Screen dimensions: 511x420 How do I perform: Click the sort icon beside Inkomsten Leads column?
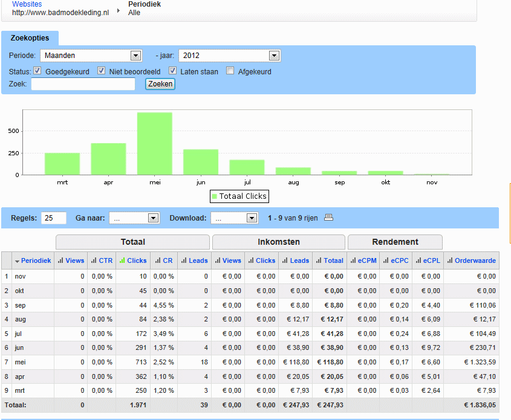click(285, 260)
